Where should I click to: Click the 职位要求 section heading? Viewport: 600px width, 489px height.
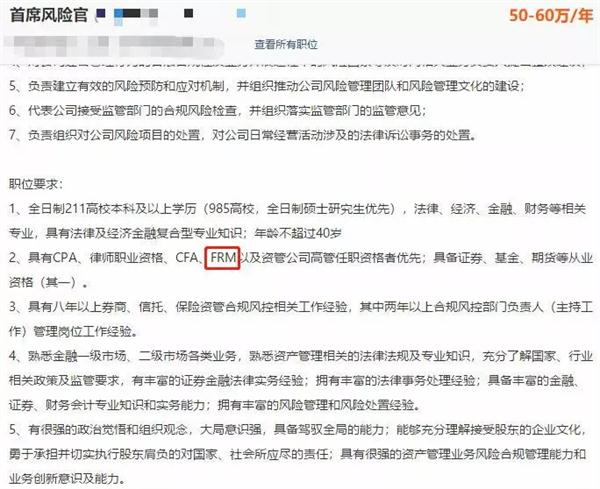pyautogui.click(x=35, y=184)
